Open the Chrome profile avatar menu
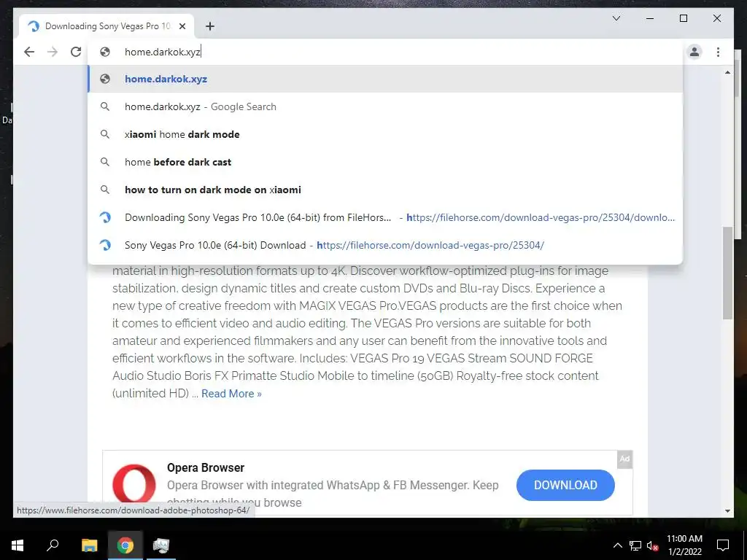 (x=694, y=52)
